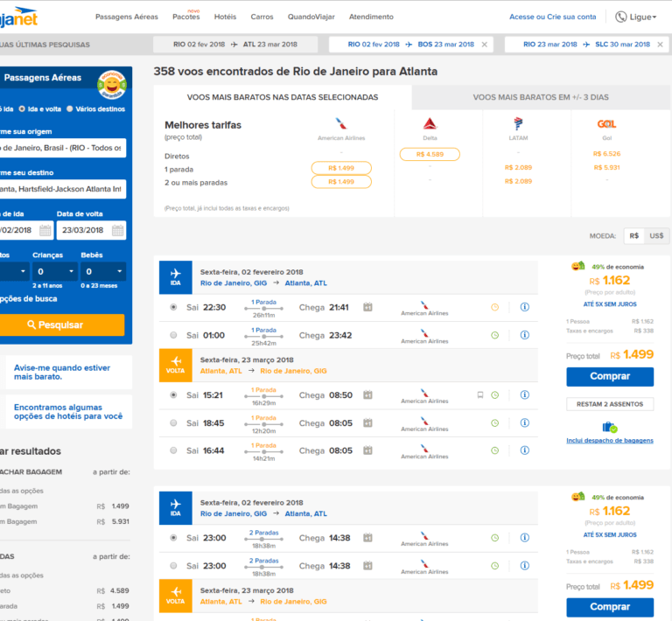672x621 pixels.
Task: Click the Delta airline logo in fares table
Action: tap(430, 123)
